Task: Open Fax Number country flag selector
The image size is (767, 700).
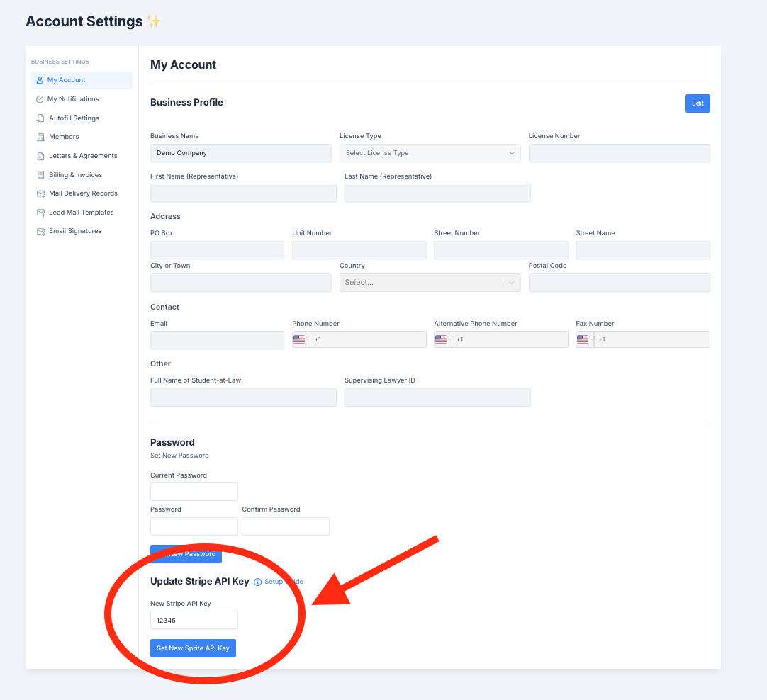Action: coord(584,339)
